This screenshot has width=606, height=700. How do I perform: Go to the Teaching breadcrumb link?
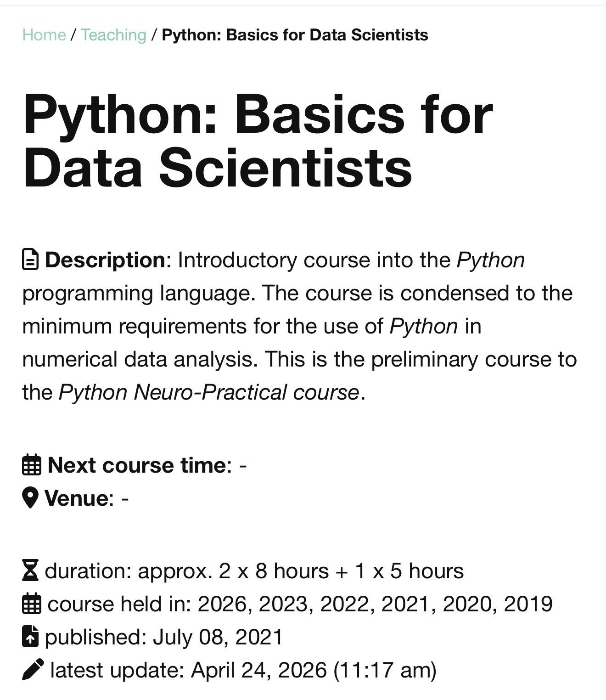coord(113,35)
